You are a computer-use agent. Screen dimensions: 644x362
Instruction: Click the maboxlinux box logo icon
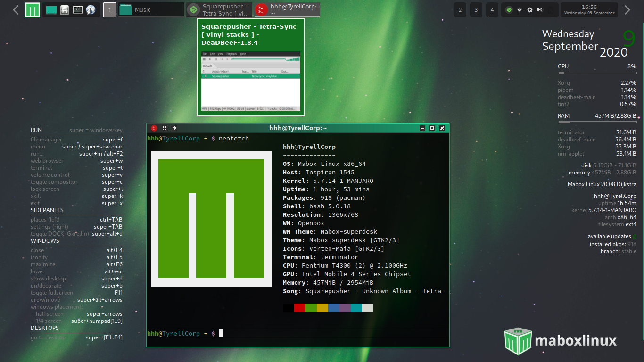click(518, 340)
